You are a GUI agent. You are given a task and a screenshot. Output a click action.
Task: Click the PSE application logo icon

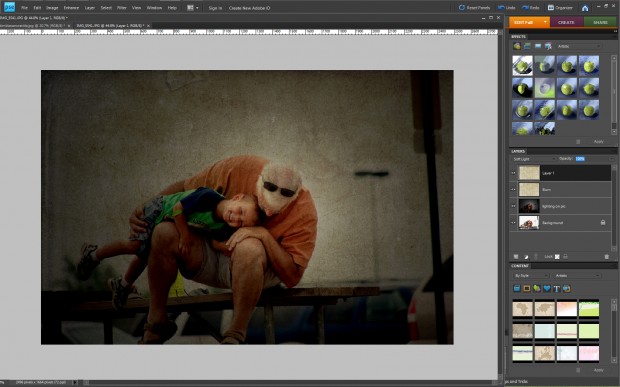pyautogui.click(x=9, y=7)
